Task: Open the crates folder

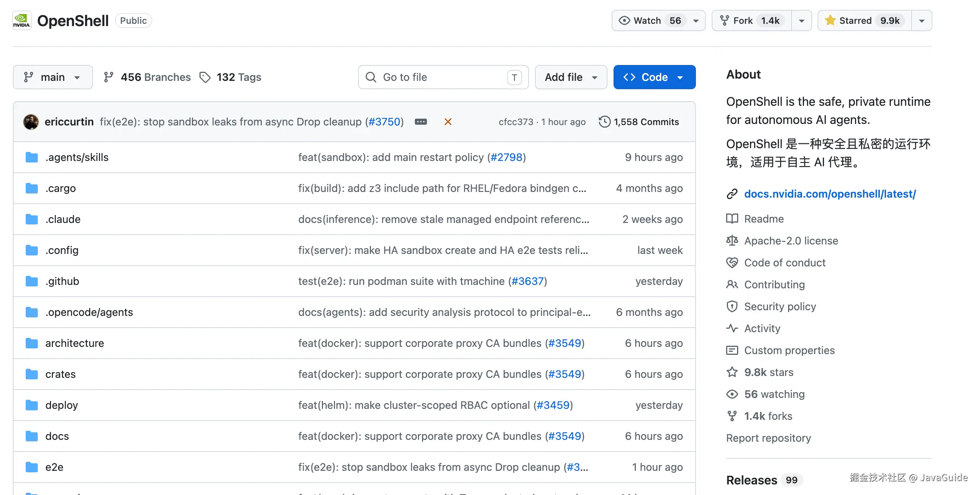Action: point(60,374)
